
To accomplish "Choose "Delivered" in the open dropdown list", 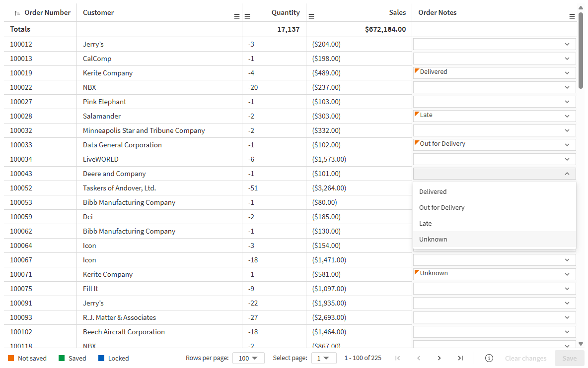I will pyautogui.click(x=433, y=191).
